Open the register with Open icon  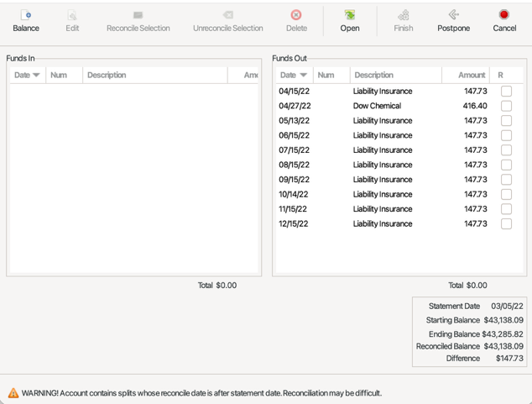(350, 15)
